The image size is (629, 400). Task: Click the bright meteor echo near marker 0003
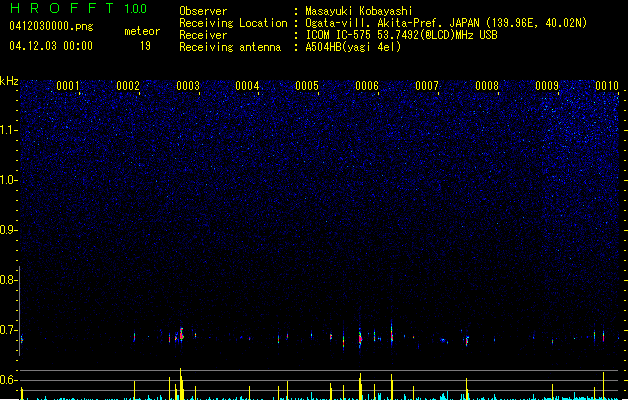181,335
